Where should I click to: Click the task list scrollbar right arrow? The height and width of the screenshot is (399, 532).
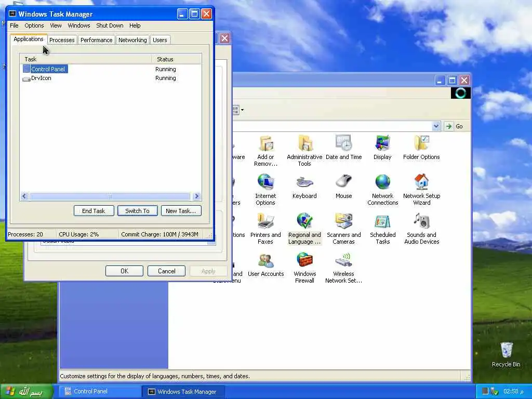point(196,196)
